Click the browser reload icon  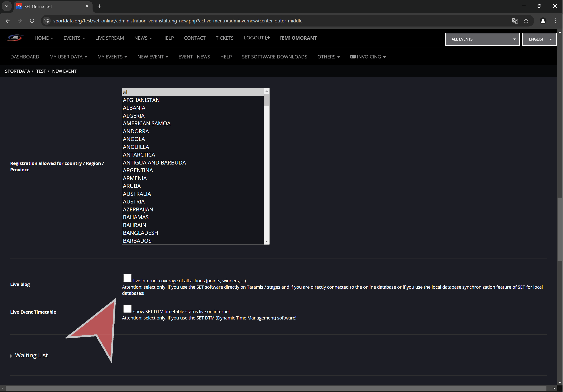[32, 21]
